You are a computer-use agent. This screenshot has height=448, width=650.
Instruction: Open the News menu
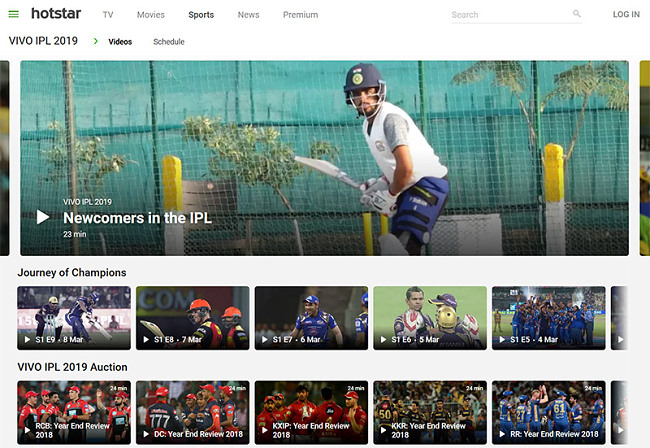coord(248,15)
